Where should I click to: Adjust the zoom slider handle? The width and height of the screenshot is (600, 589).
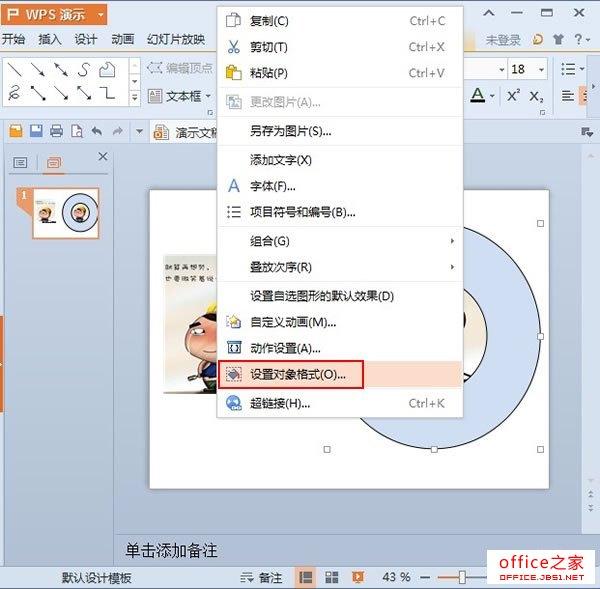[x=462, y=577]
